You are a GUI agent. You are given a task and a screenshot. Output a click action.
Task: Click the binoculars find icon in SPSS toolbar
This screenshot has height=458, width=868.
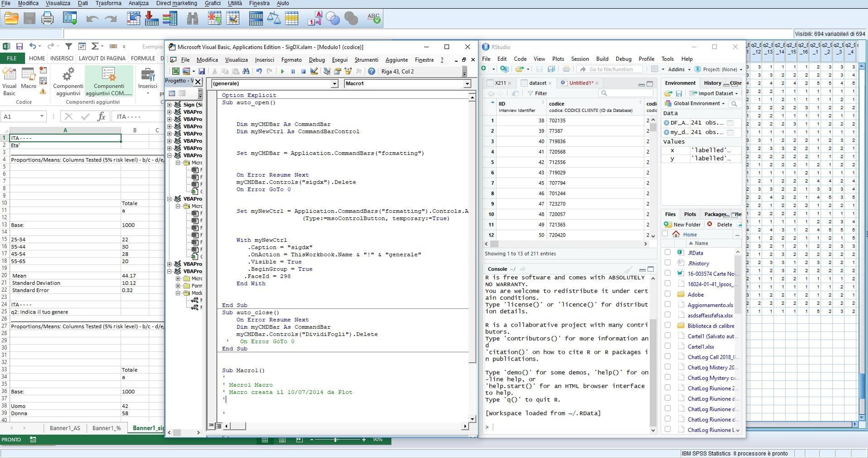point(192,19)
